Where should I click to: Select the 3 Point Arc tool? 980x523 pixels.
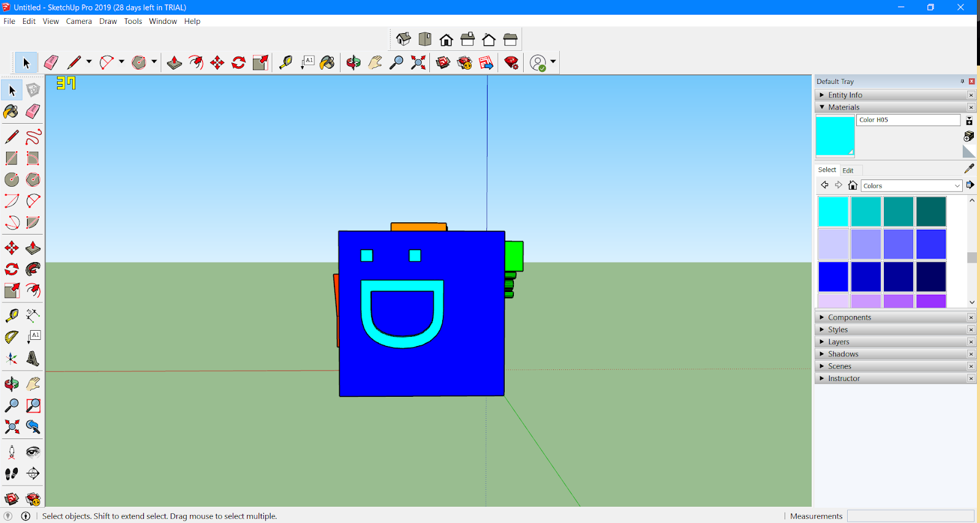pyautogui.click(x=12, y=222)
